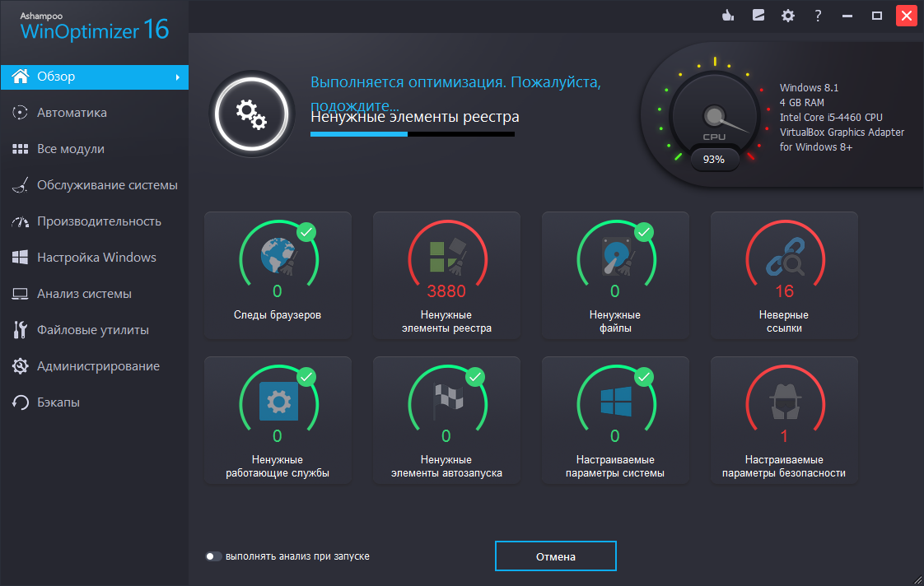Click the Настройка Windows logo icon
Image resolution: width=924 pixels, height=586 pixels.
20,258
